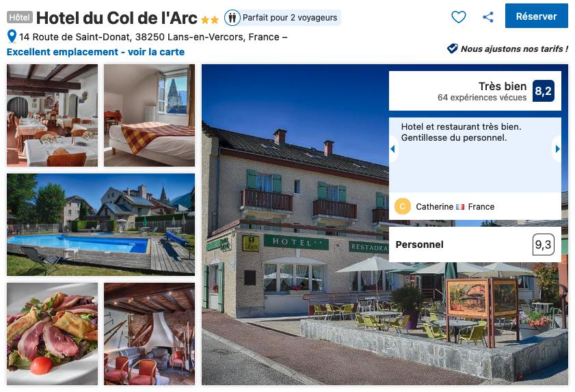Click the price match tag icon
Viewport: 575px width, 392px height.
click(x=452, y=48)
